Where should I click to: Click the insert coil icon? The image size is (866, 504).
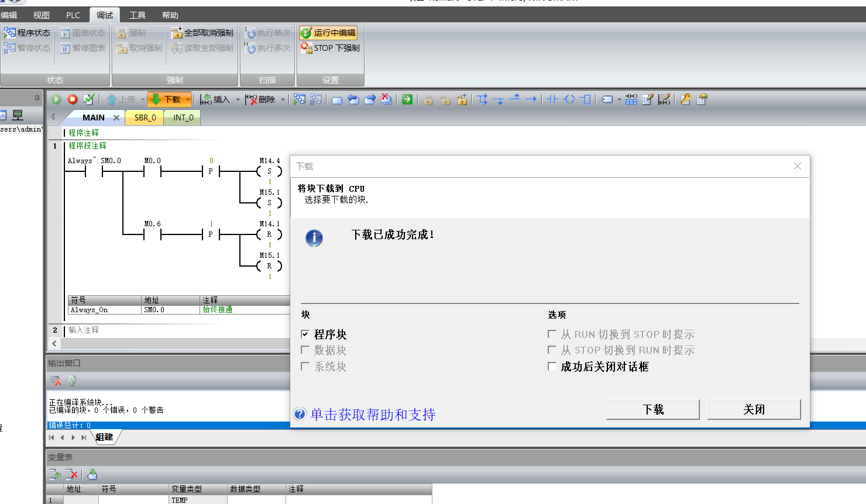coord(569,99)
